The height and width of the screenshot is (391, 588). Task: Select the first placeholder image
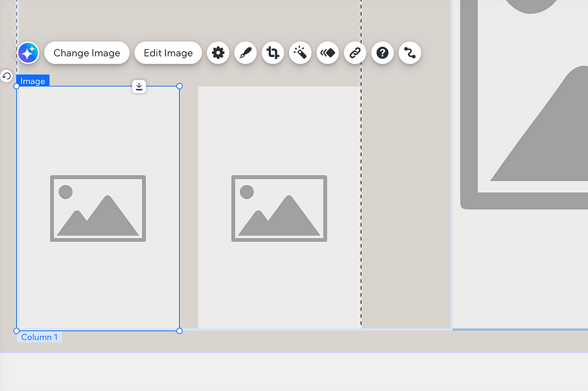[98, 208]
